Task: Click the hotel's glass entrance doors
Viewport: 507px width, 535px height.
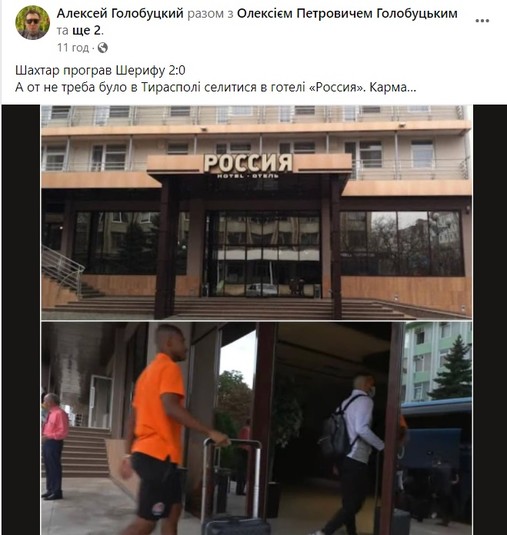Action: (264, 254)
